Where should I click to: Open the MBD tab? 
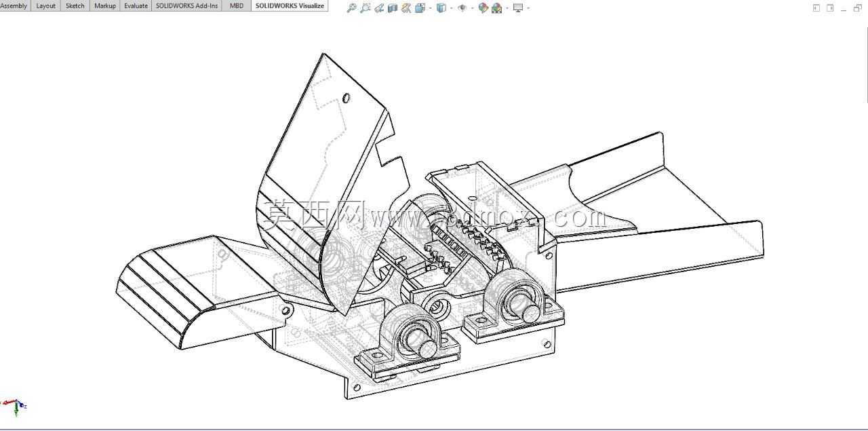(x=237, y=5)
